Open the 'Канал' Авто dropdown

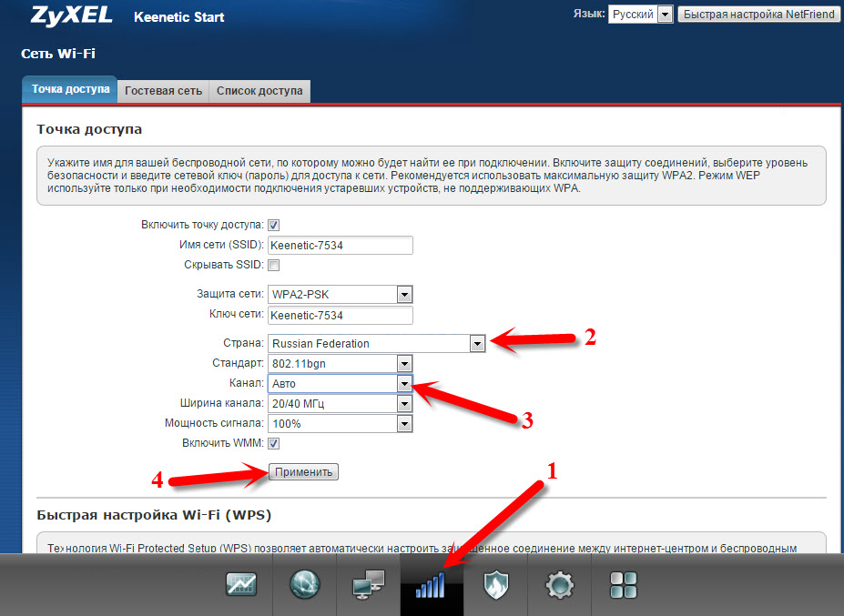coord(341,384)
